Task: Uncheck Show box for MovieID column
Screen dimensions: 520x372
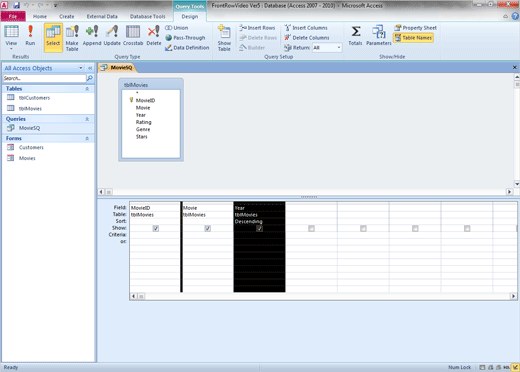Action: (x=155, y=228)
